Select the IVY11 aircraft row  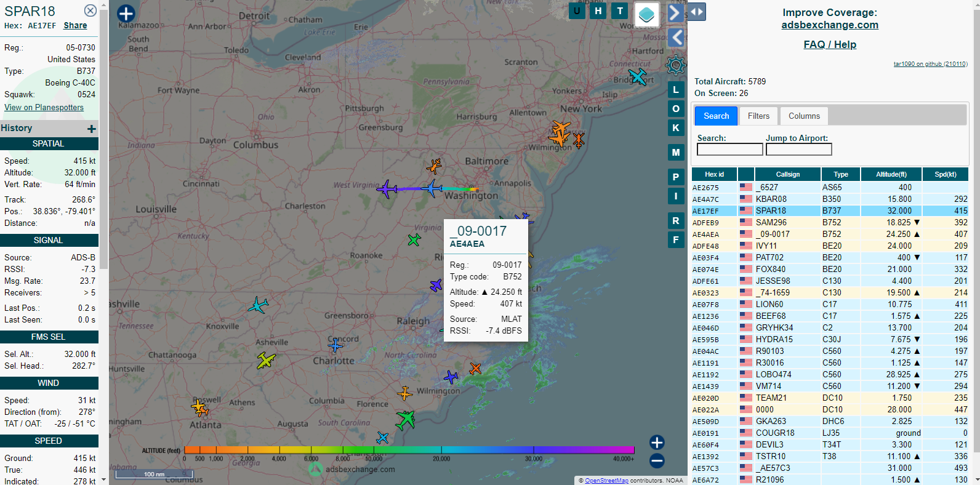point(830,246)
